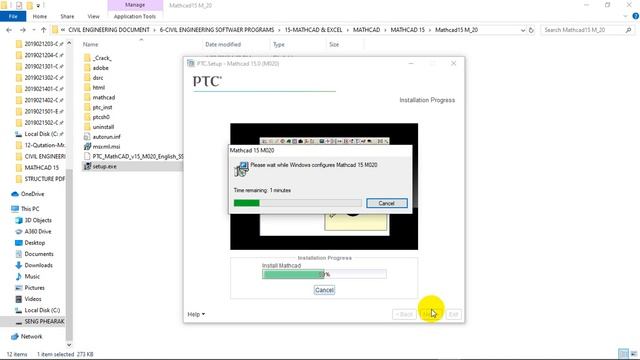Click the Back navigation arrow
640x360 pixels.
pyautogui.click(x=9, y=30)
